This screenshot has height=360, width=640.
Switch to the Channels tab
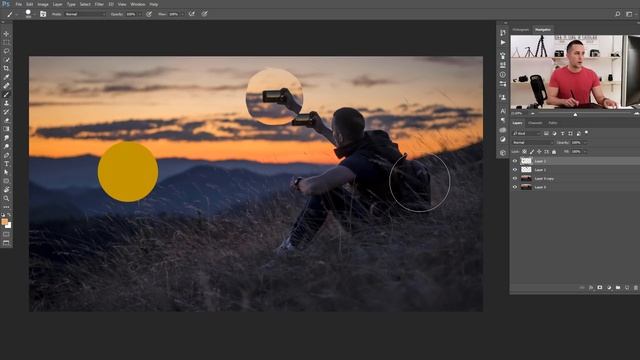(x=535, y=123)
